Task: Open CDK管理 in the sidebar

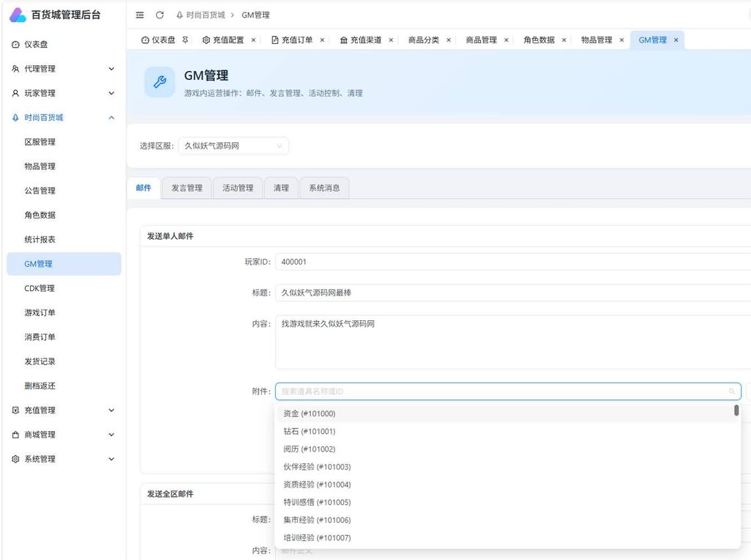Action: [64, 288]
